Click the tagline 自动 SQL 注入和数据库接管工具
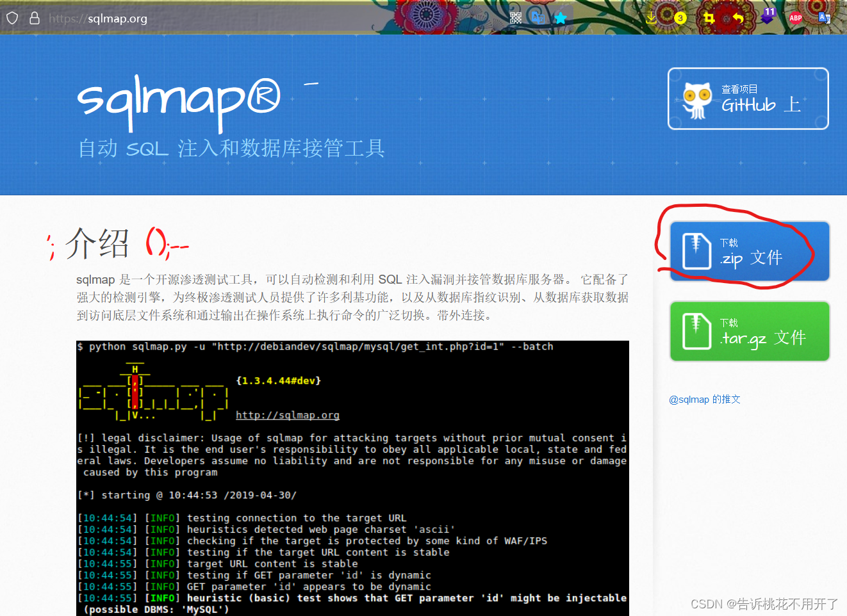Viewport: 847px width, 616px height. point(231,148)
